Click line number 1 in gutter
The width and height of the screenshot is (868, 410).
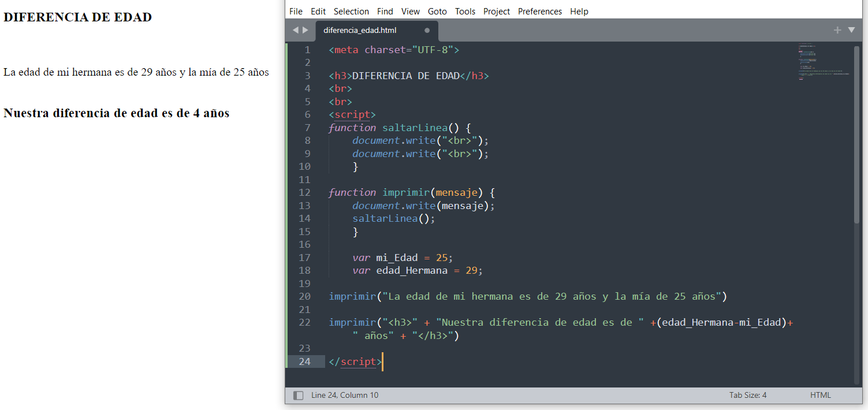coord(307,50)
